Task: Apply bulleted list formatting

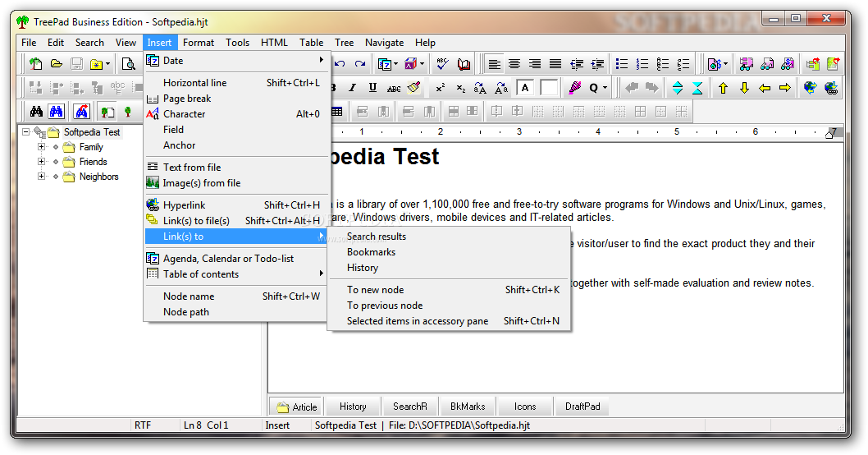Action: (x=622, y=64)
